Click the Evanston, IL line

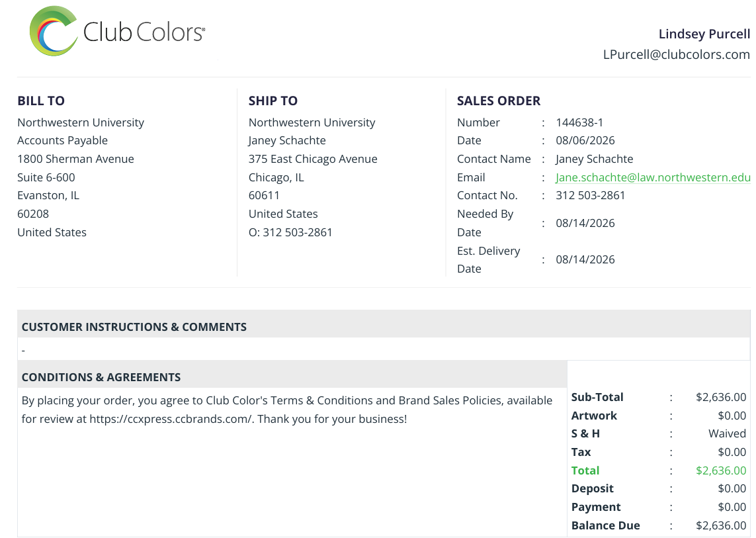(48, 195)
